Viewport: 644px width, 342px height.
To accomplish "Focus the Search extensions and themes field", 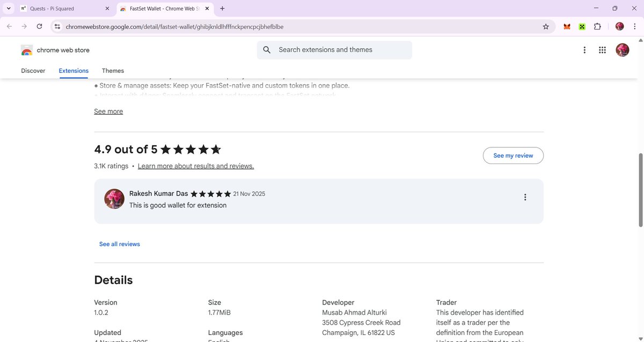I will click(x=334, y=50).
